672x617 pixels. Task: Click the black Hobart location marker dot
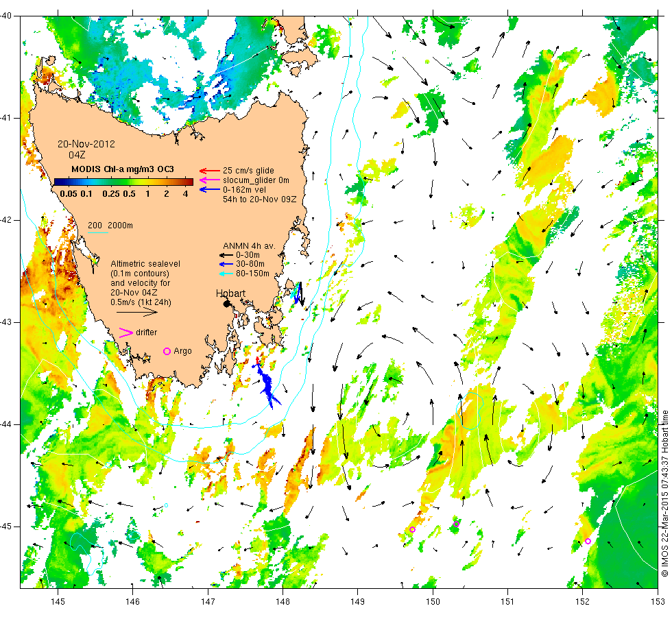click(x=227, y=304)
